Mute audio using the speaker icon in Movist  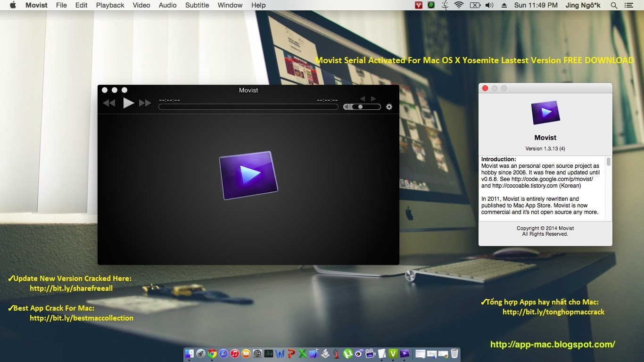pyautogui.click(x=347, y=107)
